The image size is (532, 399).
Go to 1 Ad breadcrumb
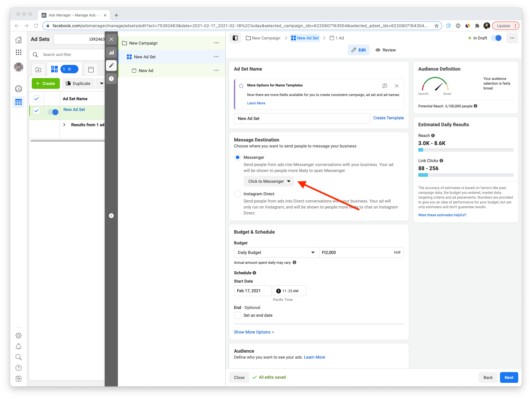pyautogui.click(x=337, y=38)
